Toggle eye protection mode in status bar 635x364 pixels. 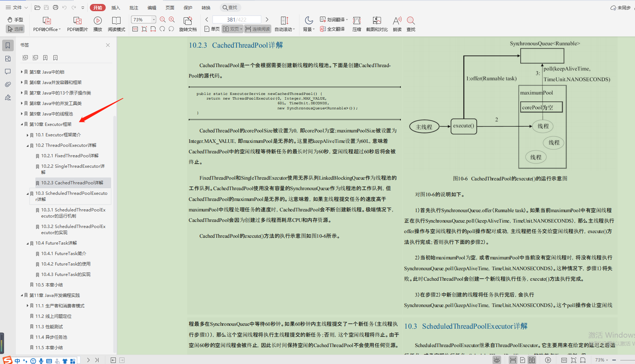497,360
